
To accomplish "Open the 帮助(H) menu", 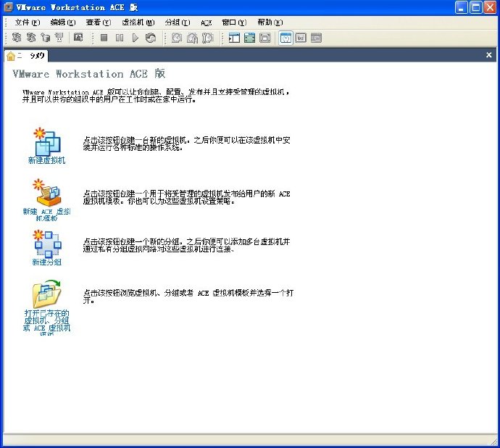I will 270,22.
